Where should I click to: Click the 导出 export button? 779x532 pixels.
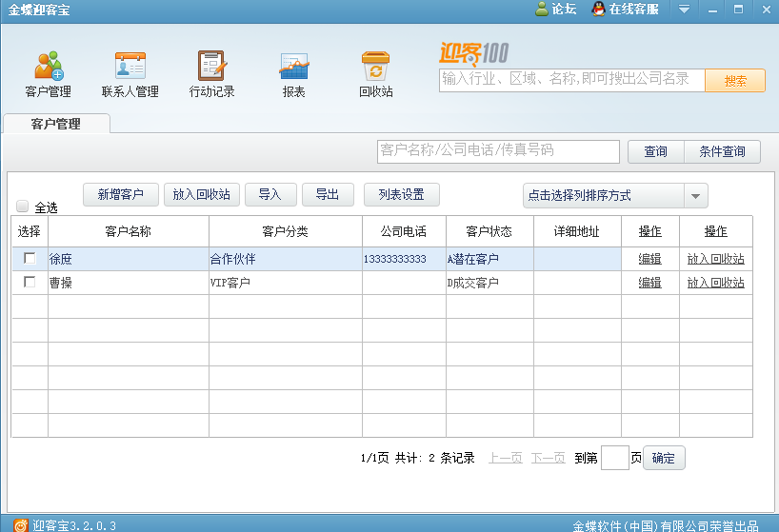pyautogui.click(x=328, y=194)
